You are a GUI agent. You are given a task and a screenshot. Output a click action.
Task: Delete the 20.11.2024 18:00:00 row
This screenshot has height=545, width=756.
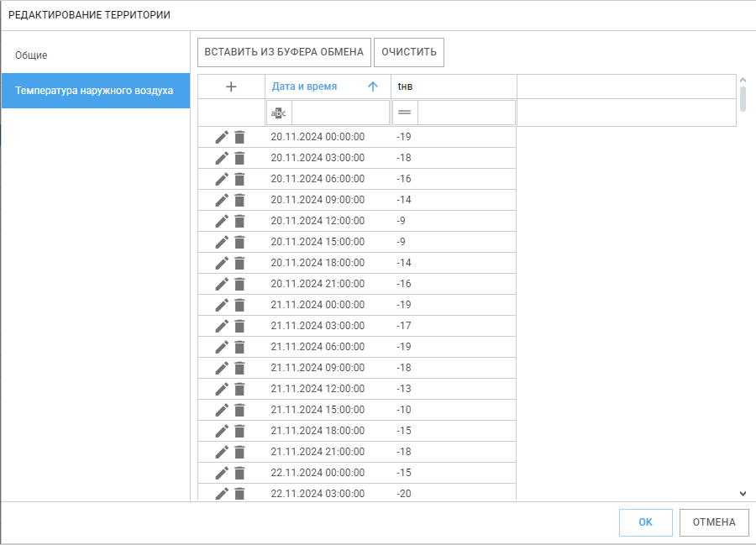[x=239, y=263]
